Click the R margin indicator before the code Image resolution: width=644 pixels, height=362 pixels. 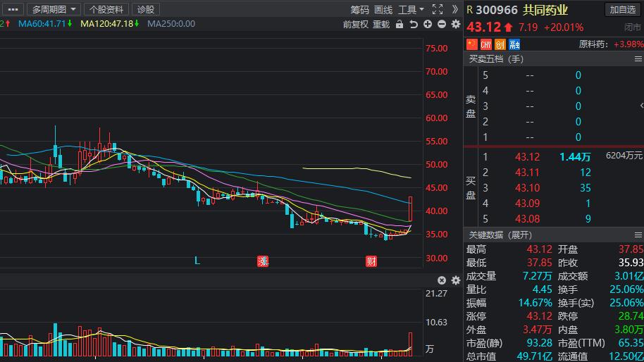click(470, 10)
